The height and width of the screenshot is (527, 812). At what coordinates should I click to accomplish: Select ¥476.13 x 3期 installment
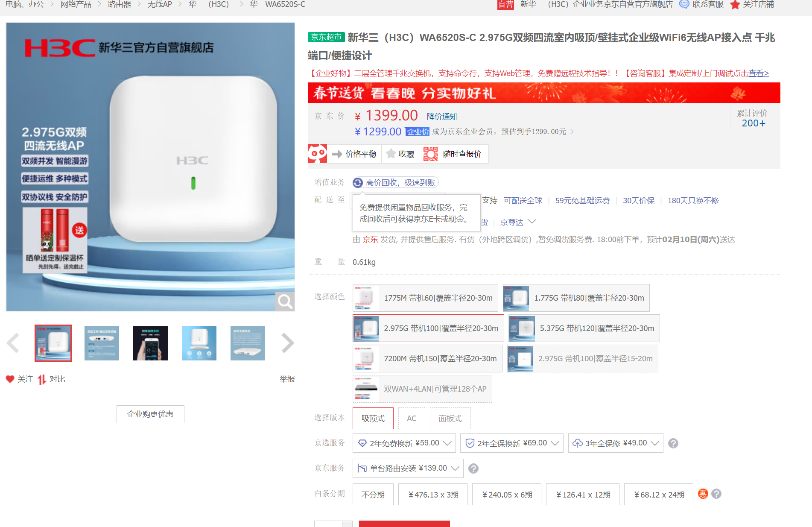433,495
